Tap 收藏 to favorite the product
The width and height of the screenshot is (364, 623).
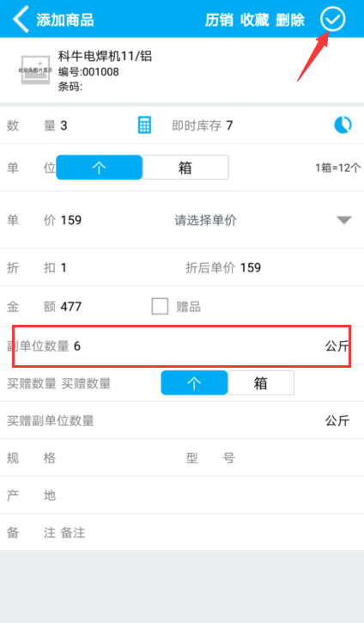pyautogui.click(x=254, y=20)
